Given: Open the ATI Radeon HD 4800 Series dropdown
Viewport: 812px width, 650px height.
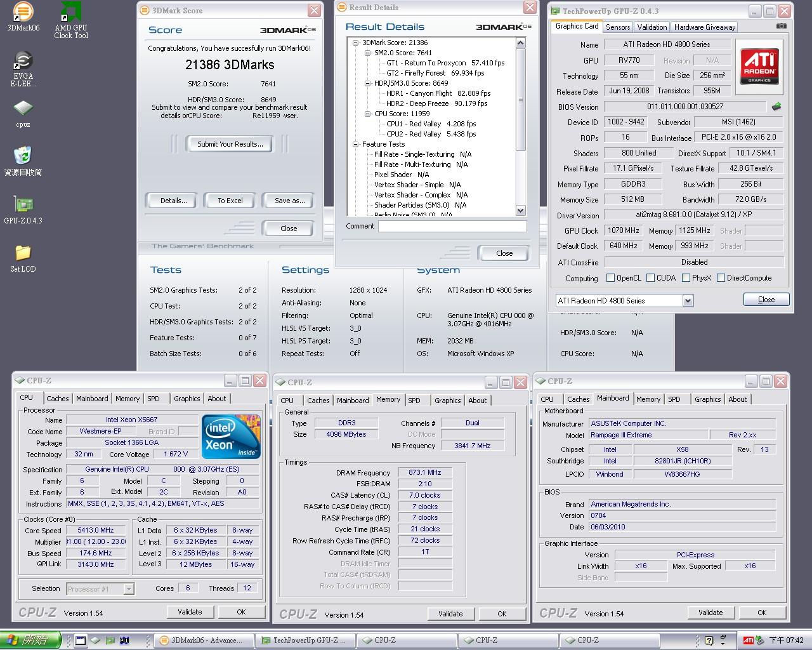Looking at the screenshot, I should pyautogui.click(x=688, y=300).
